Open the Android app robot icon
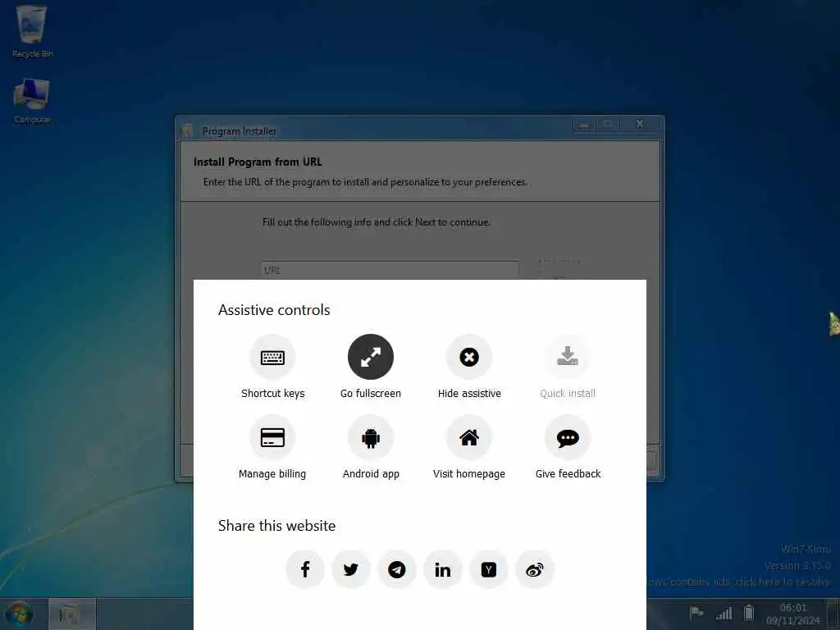 [x=371, y=438]
